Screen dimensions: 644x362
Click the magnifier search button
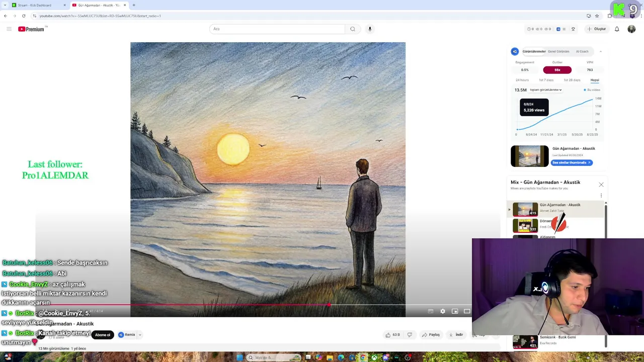353,29
